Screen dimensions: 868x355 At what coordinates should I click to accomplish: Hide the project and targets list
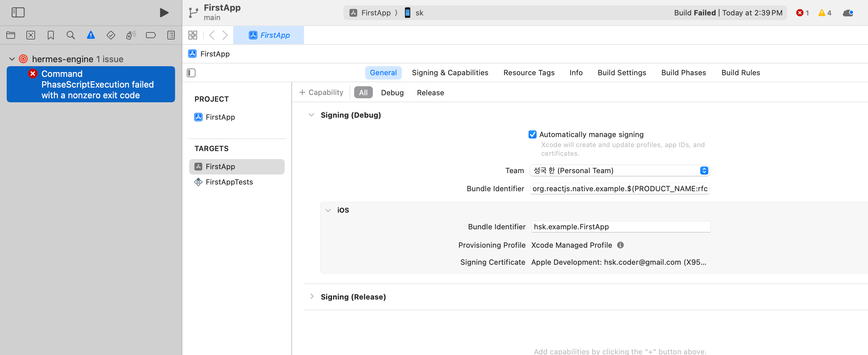191,73
